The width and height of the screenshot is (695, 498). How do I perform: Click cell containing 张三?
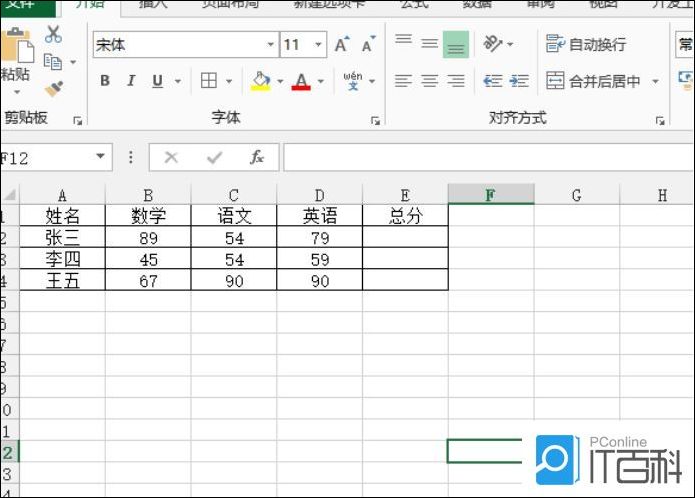pos(62,237)
